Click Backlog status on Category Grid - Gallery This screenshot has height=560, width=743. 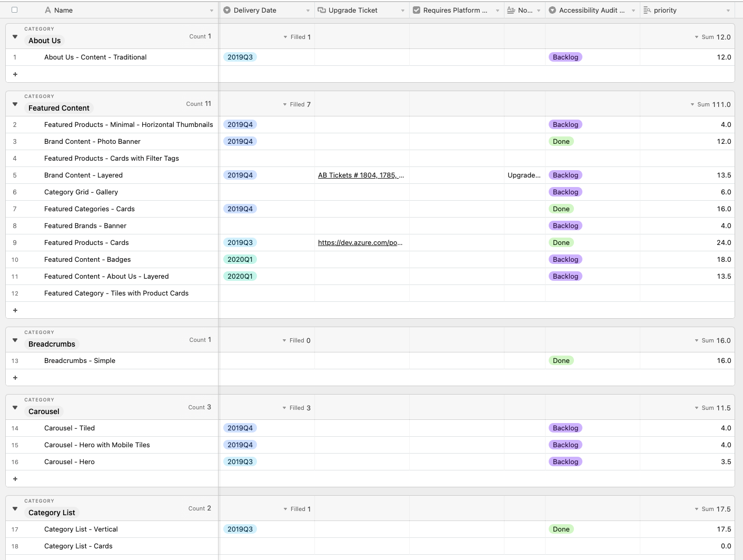(x=566, y=192)
